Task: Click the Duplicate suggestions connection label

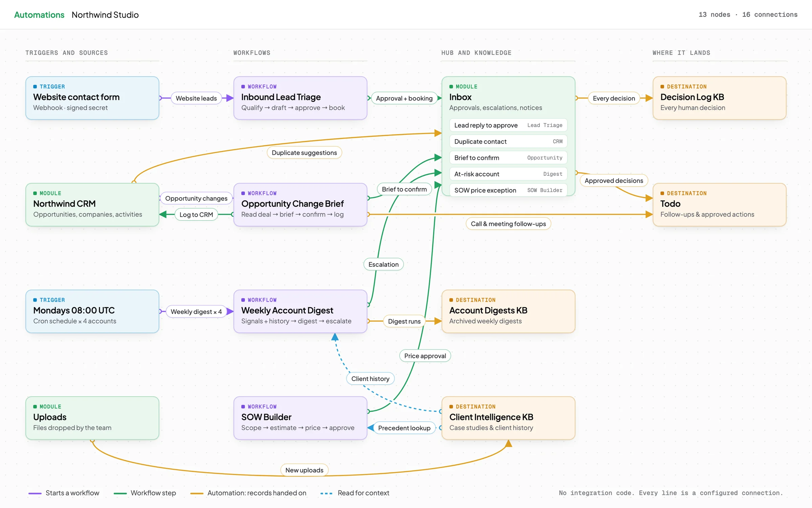Action: point(304,153)
